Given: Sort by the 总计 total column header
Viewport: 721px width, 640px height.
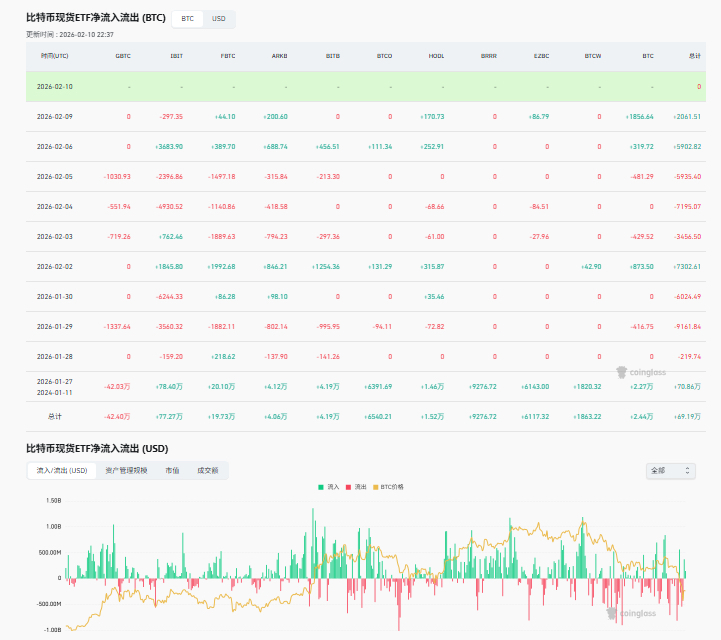Looking at the screenshot, I should pyautogui.click(x=694, y=56).
